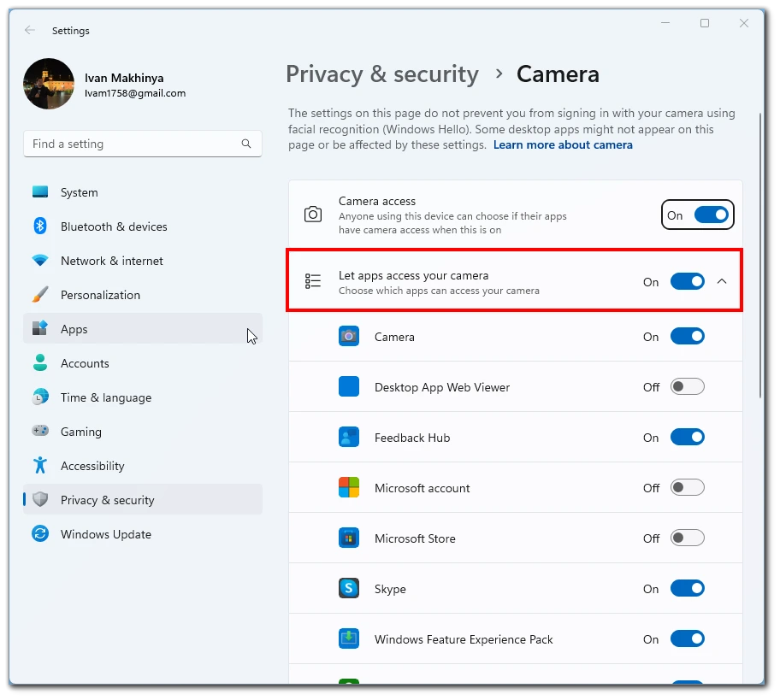Go back to Privacy & security breadcrumb
Viewport: 780px width, 700px height.
coord(382,74)
